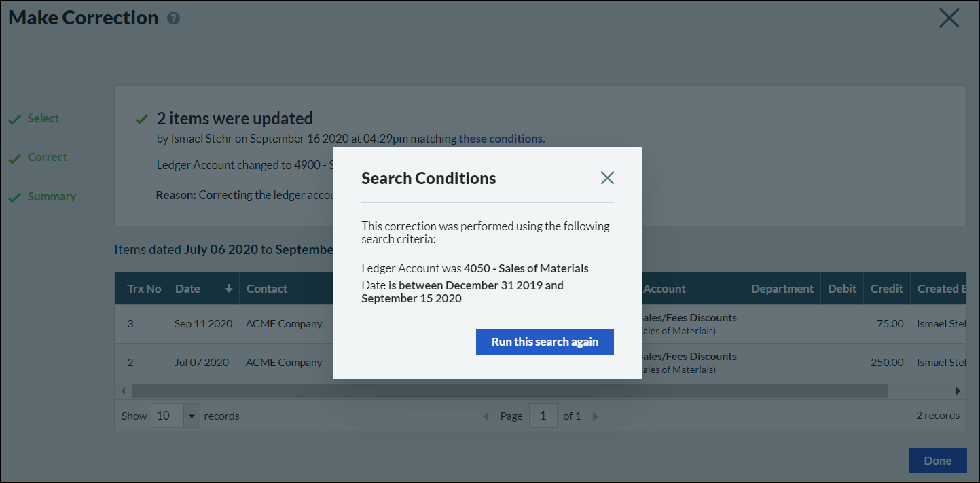Go to the Summary step

click(52, 196)
